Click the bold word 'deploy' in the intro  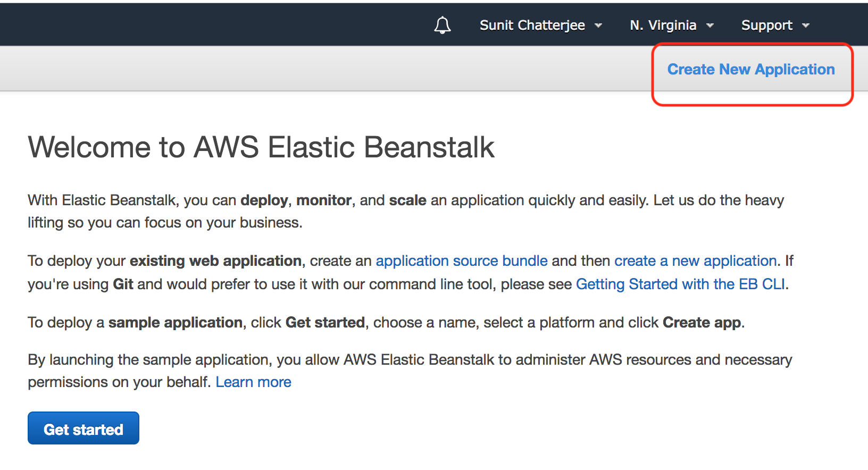point(264,200)
